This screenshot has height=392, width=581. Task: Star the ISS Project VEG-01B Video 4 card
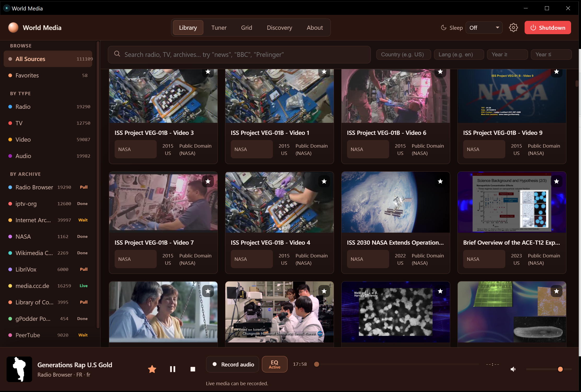tap(324, 181)
